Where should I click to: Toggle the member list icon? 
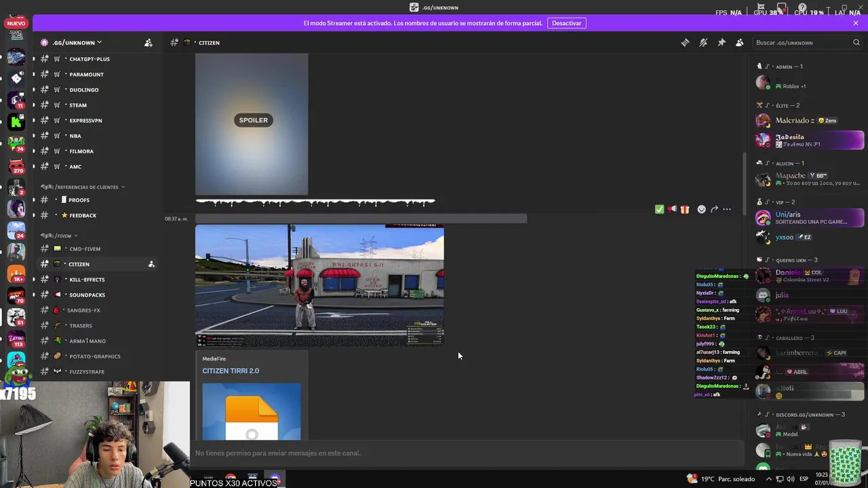pyautogui.click(x=740, y=43)
